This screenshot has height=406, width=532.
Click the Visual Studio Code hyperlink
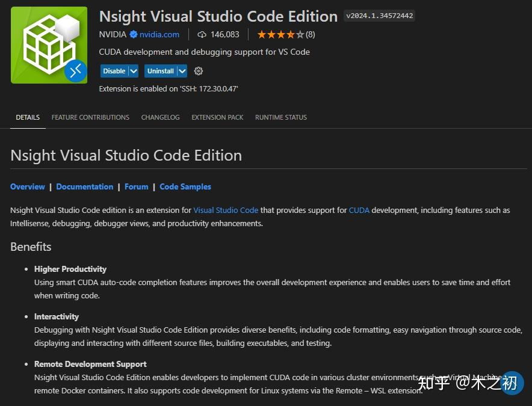tap(226, 210)
